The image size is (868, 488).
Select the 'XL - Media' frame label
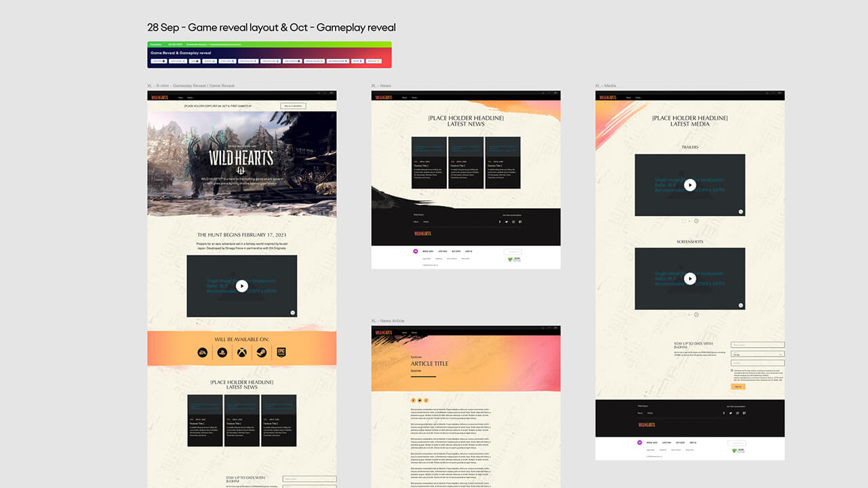(x=606, y=86)
